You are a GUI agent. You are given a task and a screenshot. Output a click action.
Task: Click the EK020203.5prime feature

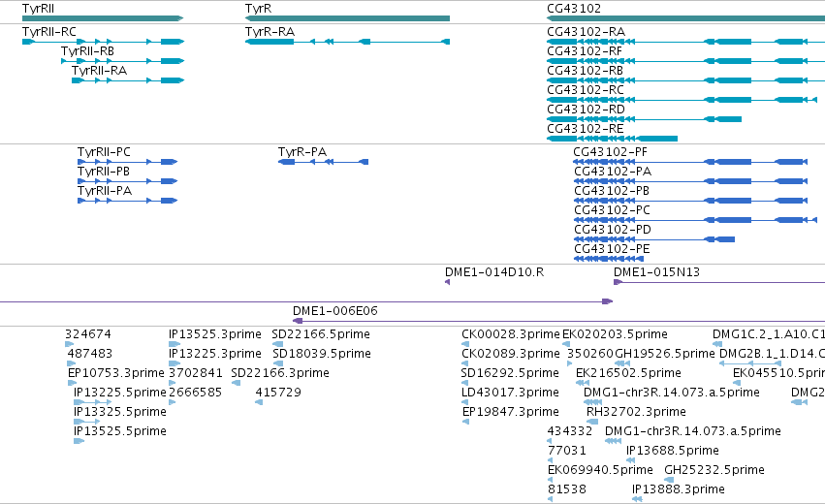pos(566,344)
